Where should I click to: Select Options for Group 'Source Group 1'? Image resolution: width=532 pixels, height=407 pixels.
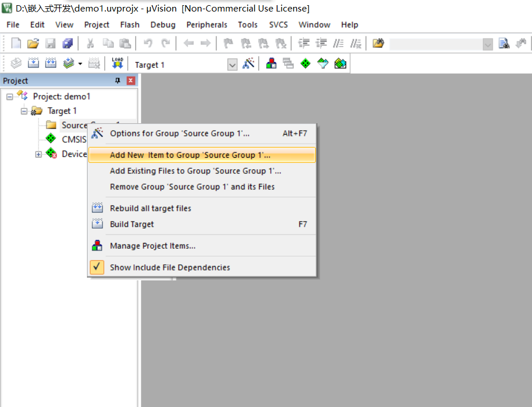click(202, 134)
